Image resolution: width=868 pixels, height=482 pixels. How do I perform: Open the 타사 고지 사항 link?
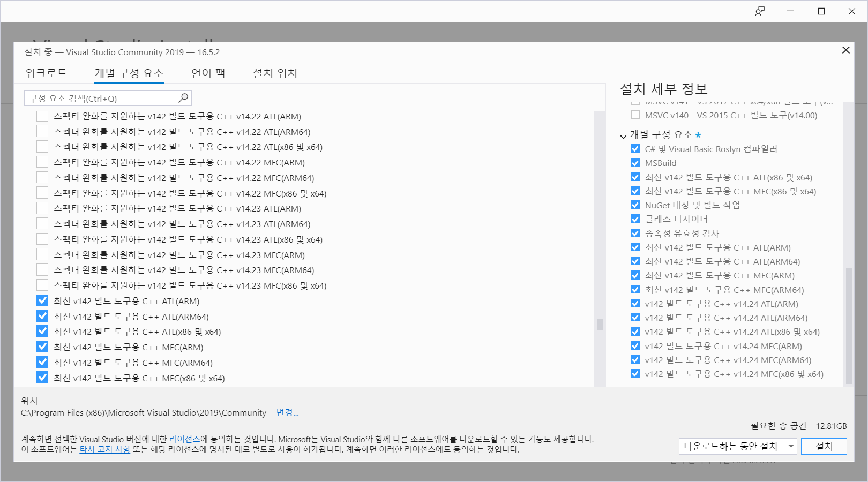[104, 449]
